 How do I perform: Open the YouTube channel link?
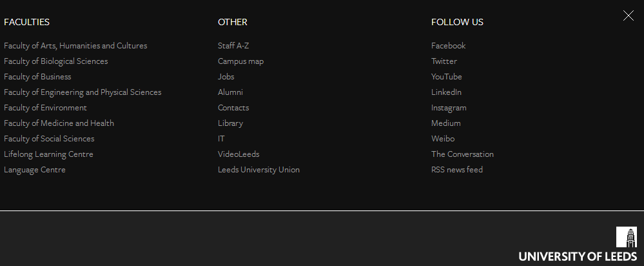click(447, 77)
